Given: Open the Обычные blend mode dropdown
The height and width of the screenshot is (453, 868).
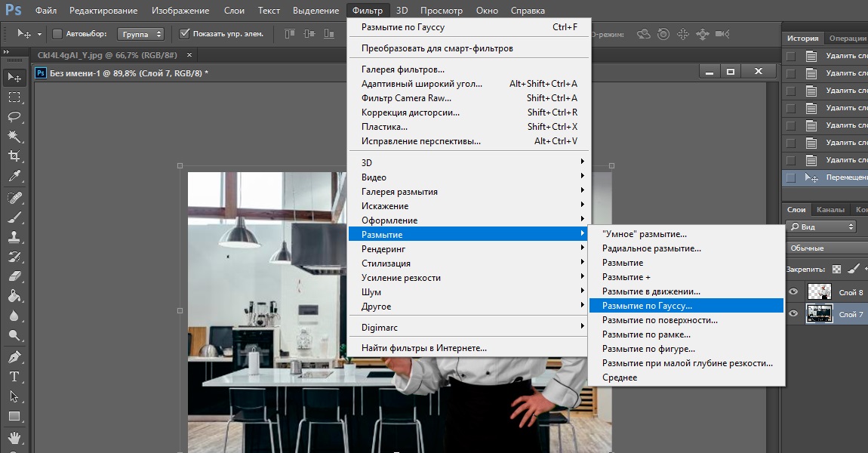Looking at the screenshot, I should click(826, 248).
